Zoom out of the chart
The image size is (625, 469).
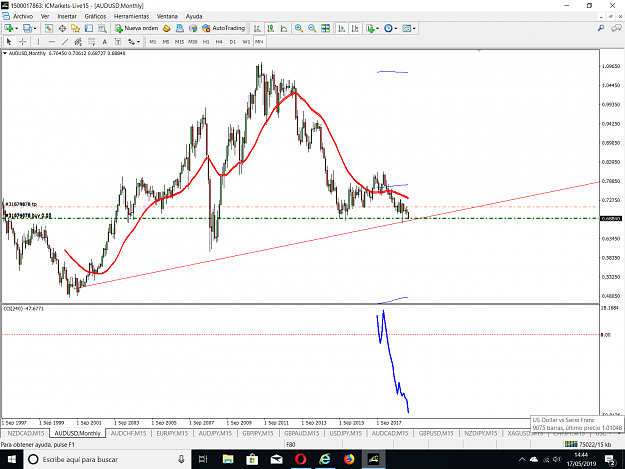(312, 28)
